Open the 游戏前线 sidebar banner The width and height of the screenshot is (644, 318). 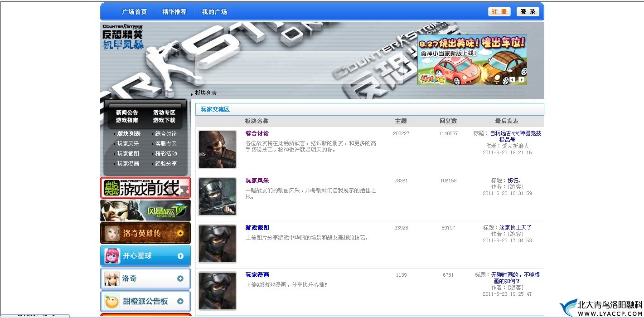pyautogui.click(x=145, y=188)
